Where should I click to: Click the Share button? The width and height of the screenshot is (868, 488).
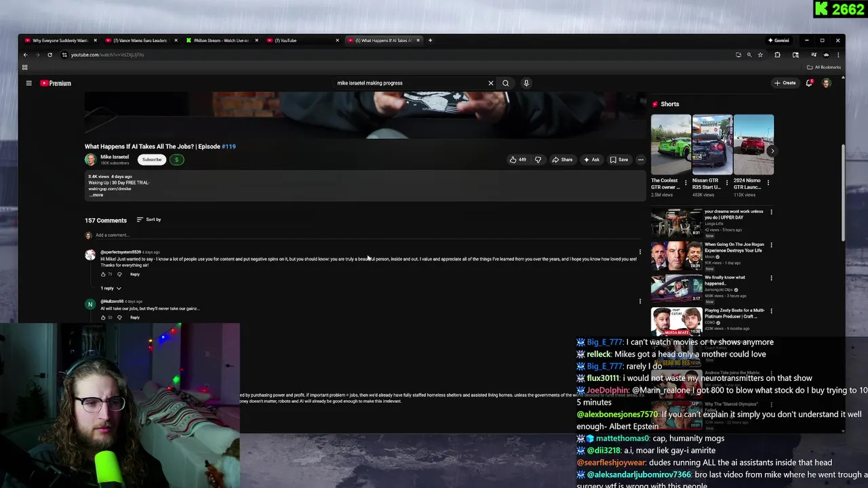(562, 160)
